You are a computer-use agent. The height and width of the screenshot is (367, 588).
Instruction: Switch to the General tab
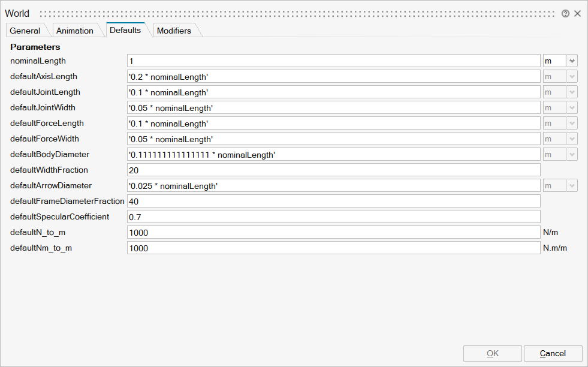(25, 31)
